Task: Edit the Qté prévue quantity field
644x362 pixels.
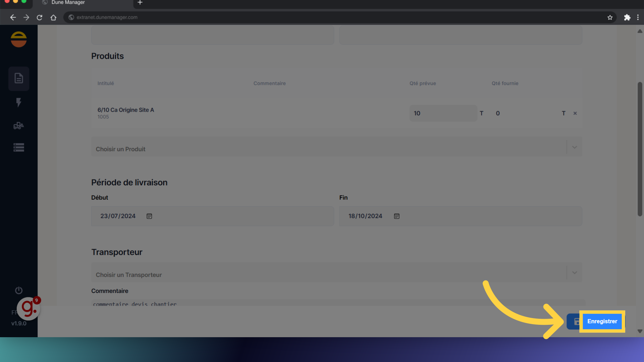Action: tap(443, 113)
